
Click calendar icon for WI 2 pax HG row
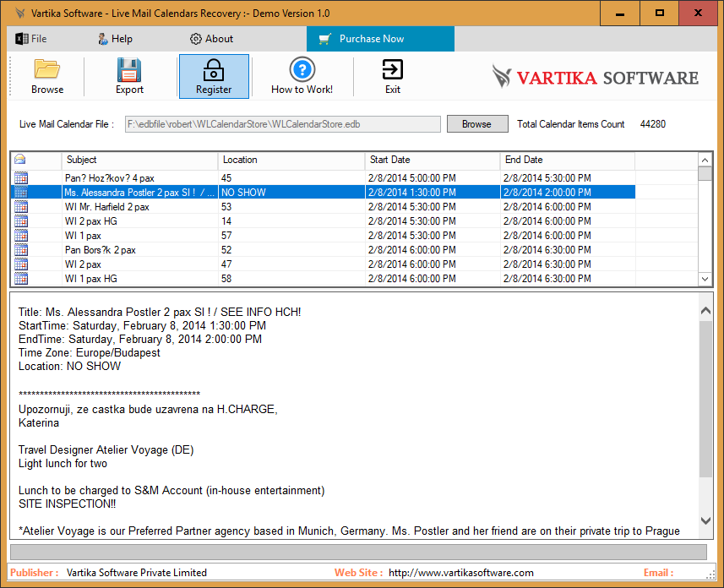[21, 220]
